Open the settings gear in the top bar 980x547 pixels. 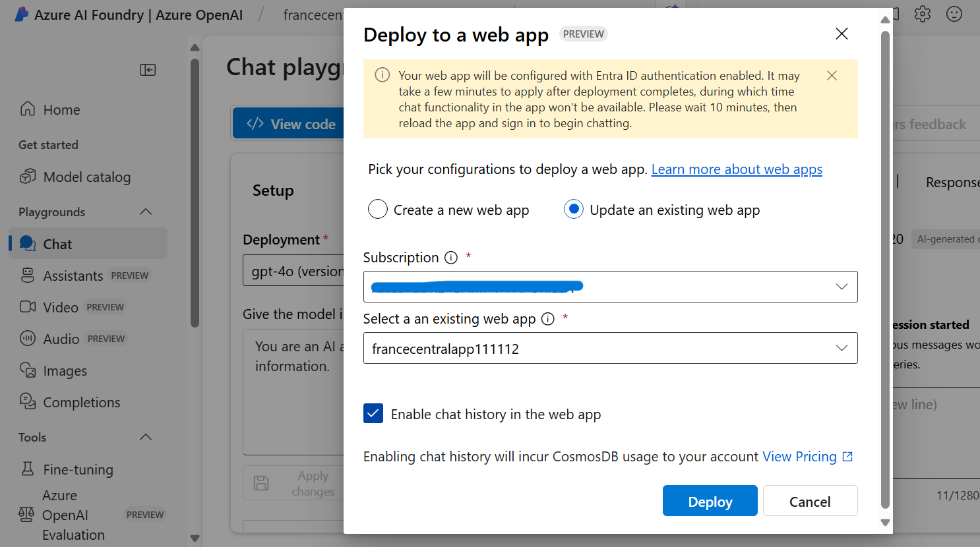click(x=922, y=13)
